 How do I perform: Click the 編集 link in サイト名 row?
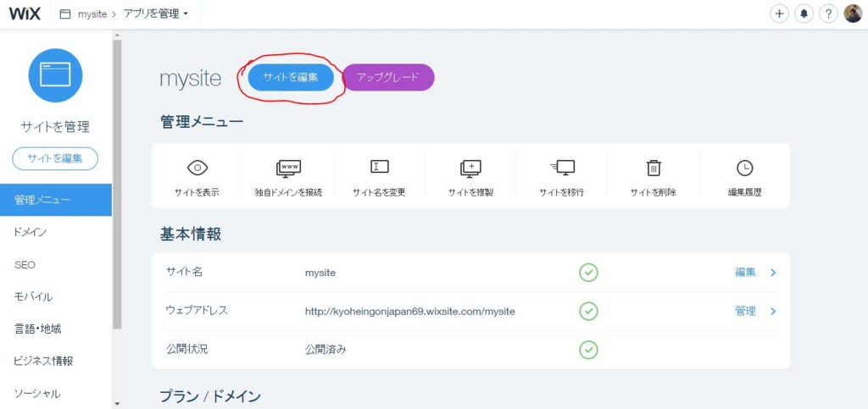pos(745,273)
